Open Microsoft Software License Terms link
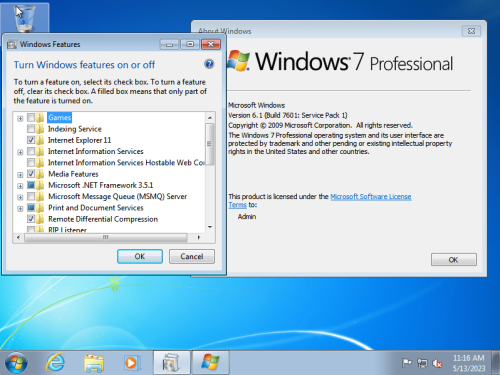Screen dimensions: 500x375 click(x=371, y=197)
